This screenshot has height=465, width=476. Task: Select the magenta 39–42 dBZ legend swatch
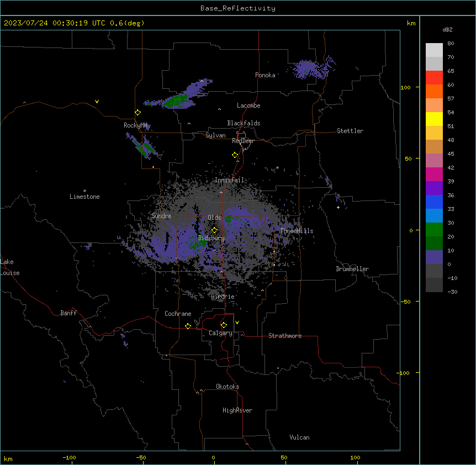click(434, 174)
